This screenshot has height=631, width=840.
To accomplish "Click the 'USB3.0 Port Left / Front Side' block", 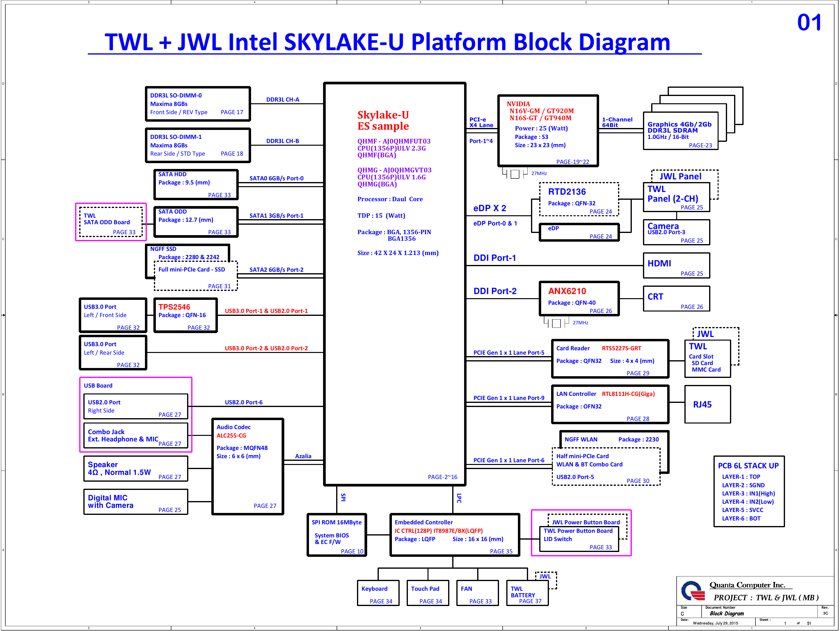I will point(113,315).
